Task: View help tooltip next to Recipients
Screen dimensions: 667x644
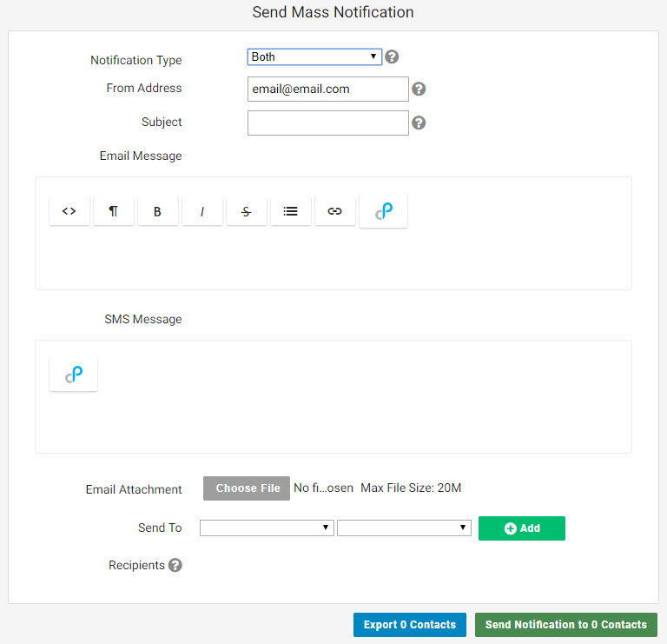Action: coord(175,565)
